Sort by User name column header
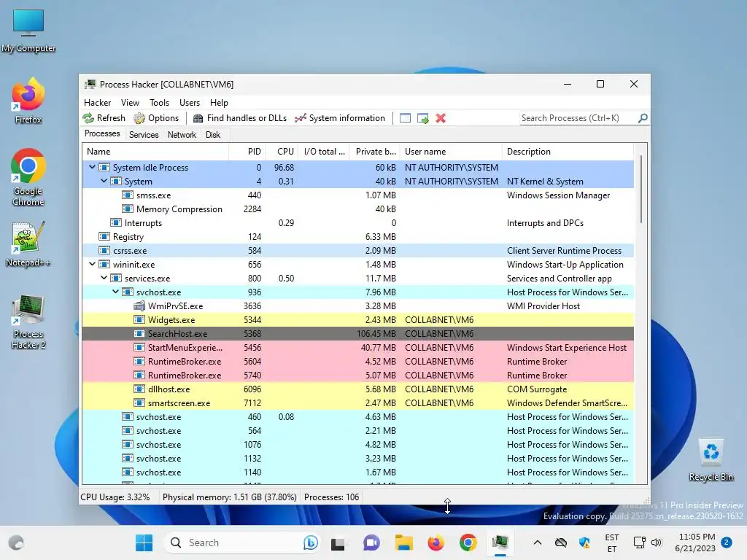Image resolution: width=747 pixels, height=560 pixels. [451, 152]
